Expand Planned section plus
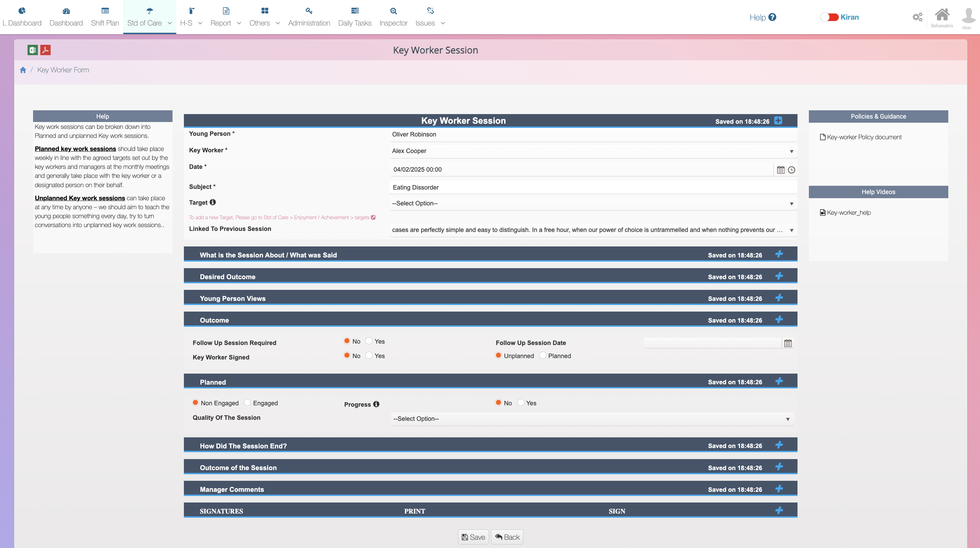Image resolution: width=980 pixels, height=548 pixels. tap(779, 381)
